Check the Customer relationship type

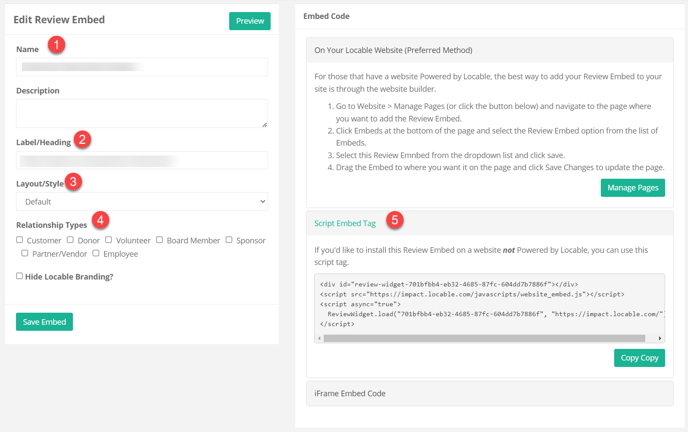click(x=19, y=239)
